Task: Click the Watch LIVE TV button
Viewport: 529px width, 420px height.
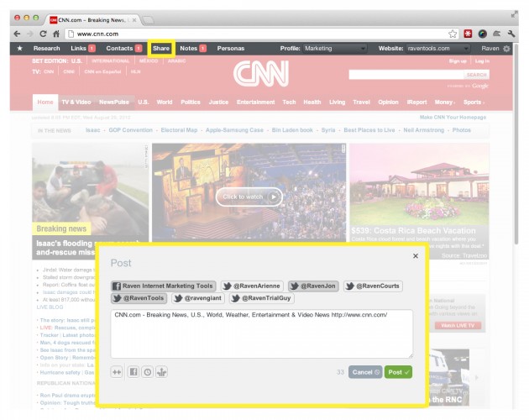Action: (458, 326)
